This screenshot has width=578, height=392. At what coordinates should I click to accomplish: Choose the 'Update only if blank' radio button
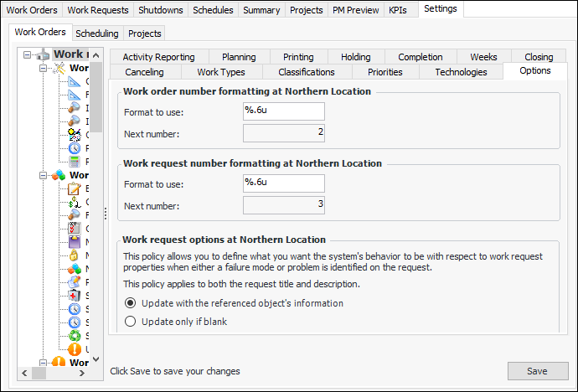pos(129,321)
